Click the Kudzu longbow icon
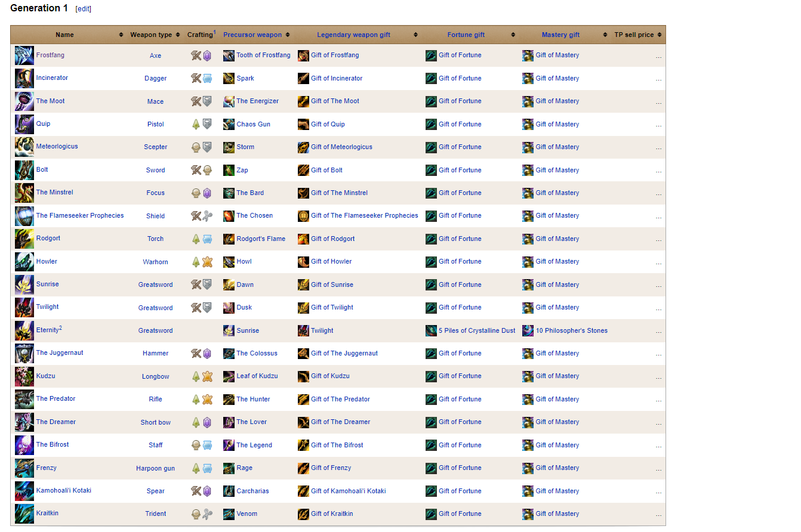 (x=24, y=376)
